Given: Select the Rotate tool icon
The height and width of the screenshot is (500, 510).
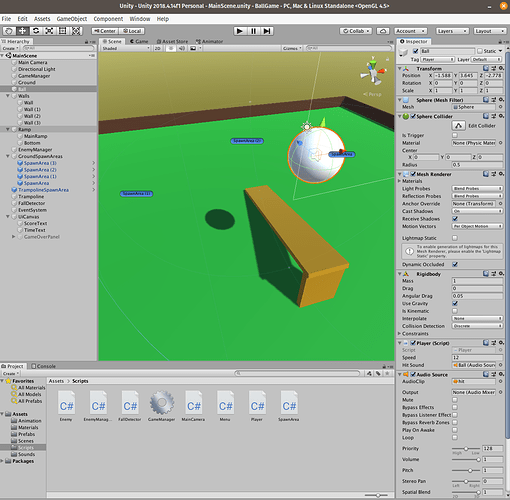Looking at the screenshot, I should pos(36,31).
